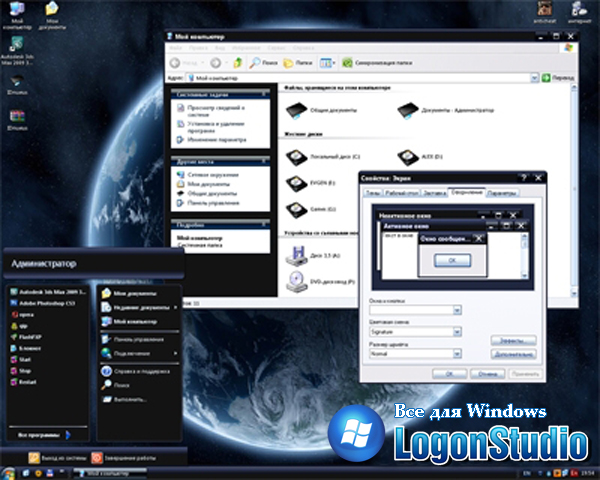Click Отмена in display properties dialog
Image resolution: width=600 pixels, height=480 pixels.
[x=487, y=374]
